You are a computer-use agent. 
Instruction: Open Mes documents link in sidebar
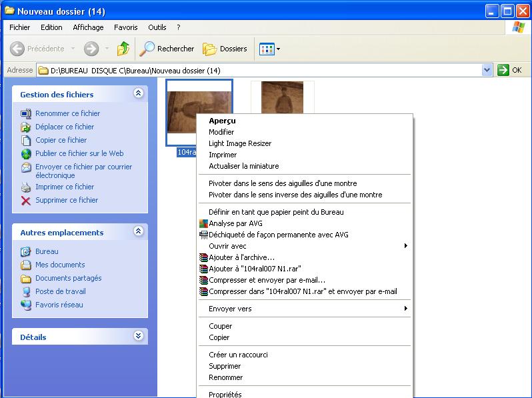click(x=60, y=265)
